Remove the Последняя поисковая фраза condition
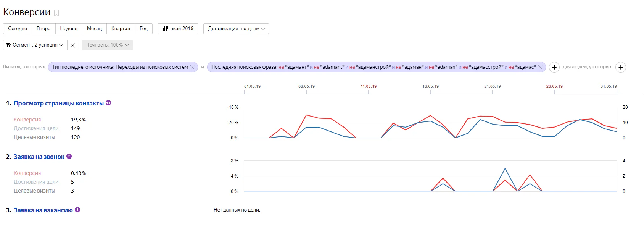This screenshot has height=246, width=644. pos(540,67)
